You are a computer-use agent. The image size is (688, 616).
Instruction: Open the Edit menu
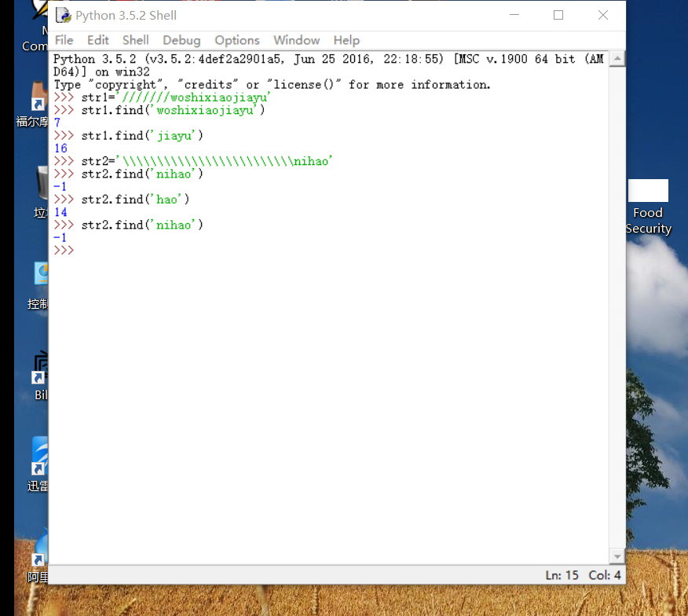point(98,40)
